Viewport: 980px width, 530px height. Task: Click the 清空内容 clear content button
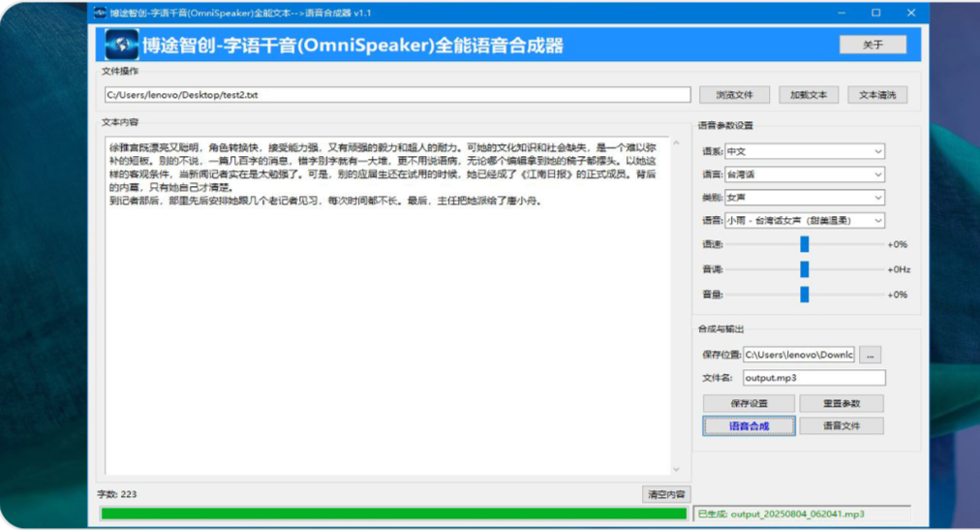[665, 494]
